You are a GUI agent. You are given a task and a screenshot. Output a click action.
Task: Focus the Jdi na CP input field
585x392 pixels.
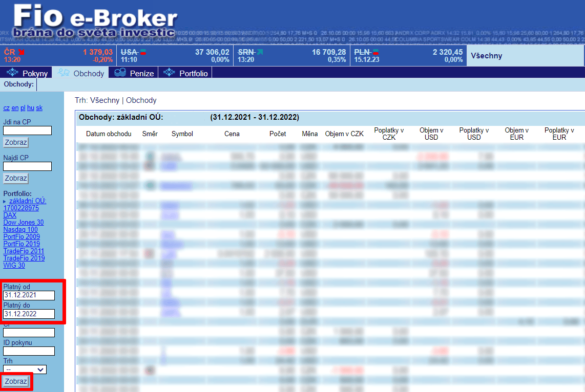(27, 130)
